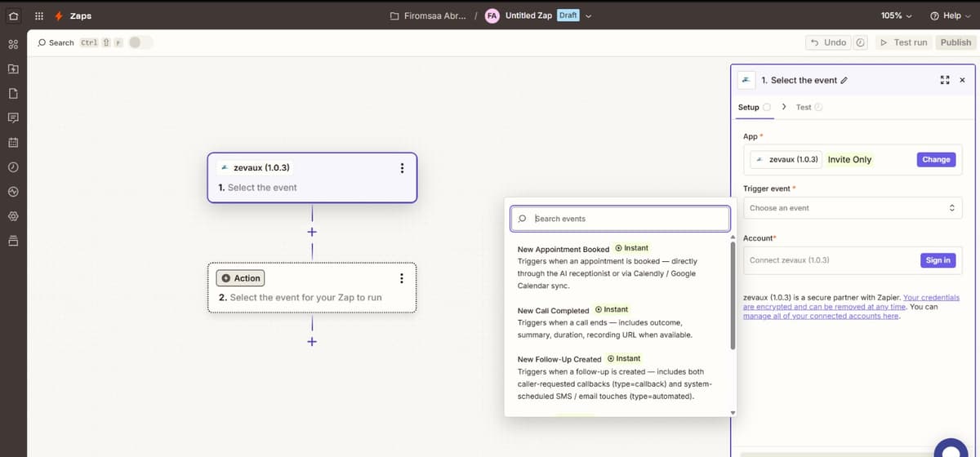Open the 105% zoom dropdown
The width and height of the screenshot is (980, 457).
(x=897, y=16)
